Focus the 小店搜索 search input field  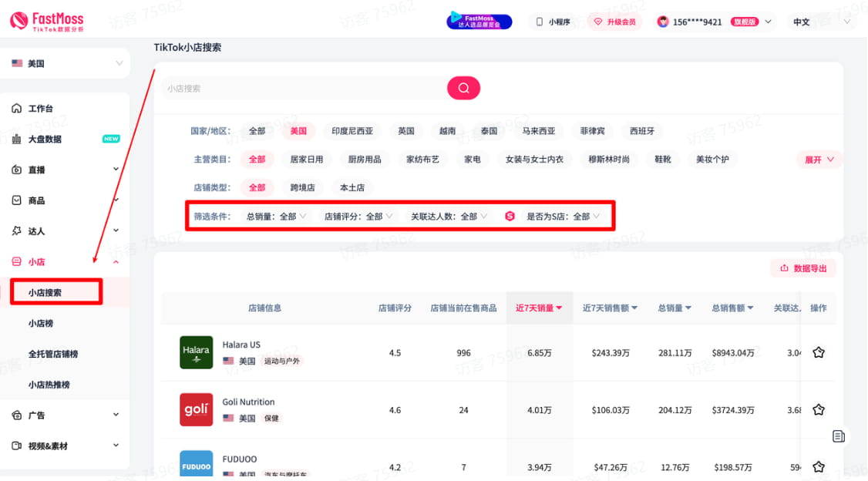click(304, 89)
